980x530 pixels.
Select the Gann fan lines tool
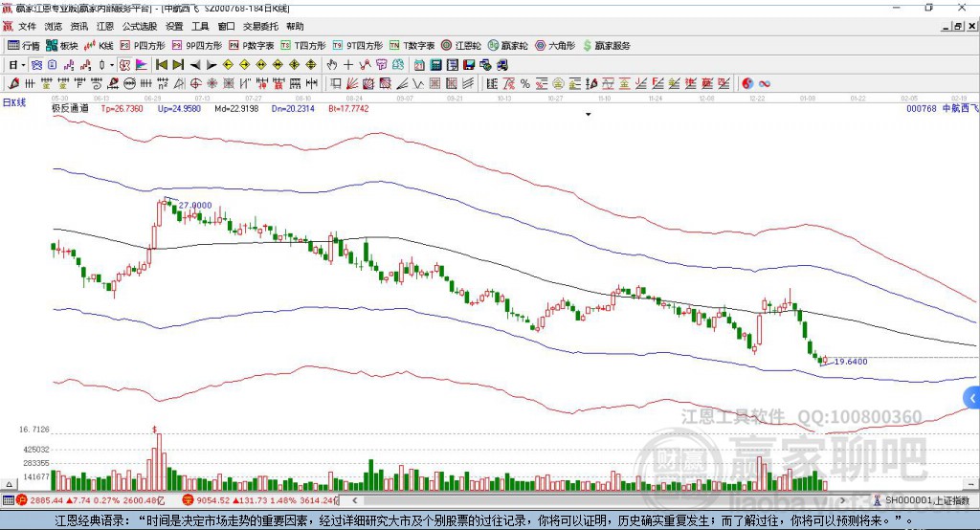[352, 84]
